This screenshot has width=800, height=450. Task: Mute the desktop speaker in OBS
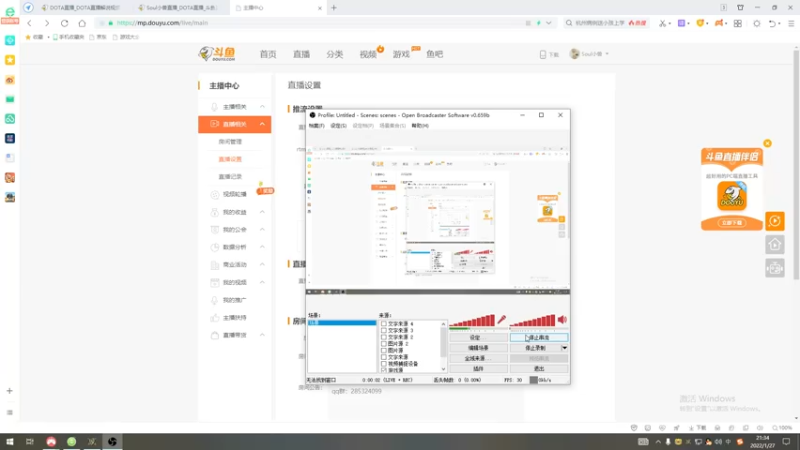pyautogui.click(x=562, y=320)
